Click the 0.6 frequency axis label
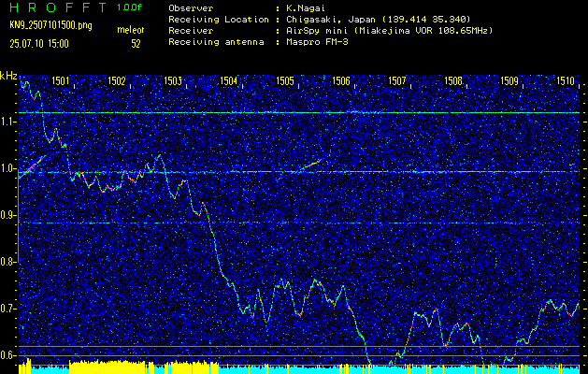This screenshot has height=374, width=588. pyautogui.click(x=8, y=355)
